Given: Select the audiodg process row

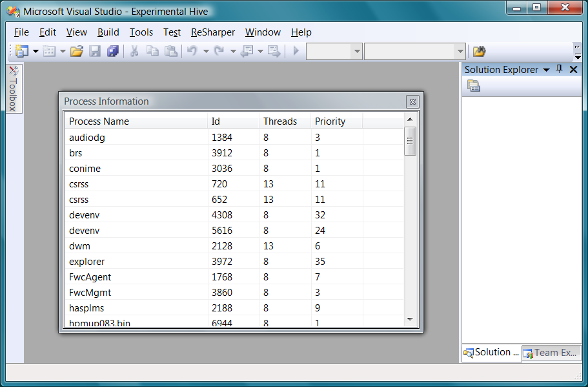Looking at the screenshot, I should (x=234, y=138).
